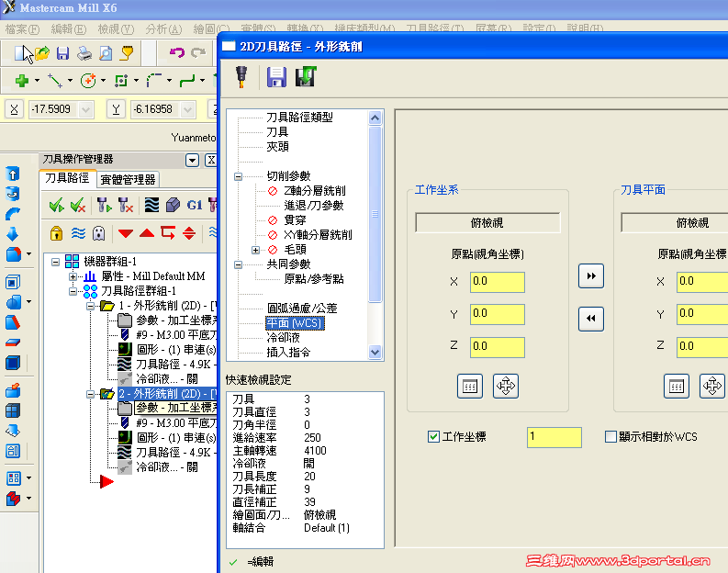Switch to the 刀具路徑 tab

pyautogui.click(x=67, y=178)
